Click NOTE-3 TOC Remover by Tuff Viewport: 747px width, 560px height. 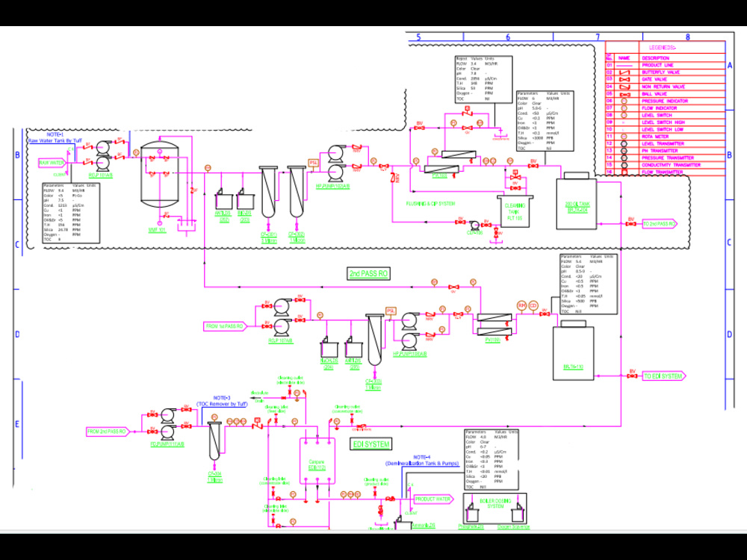pyautogui.click(x=222, y=401)
